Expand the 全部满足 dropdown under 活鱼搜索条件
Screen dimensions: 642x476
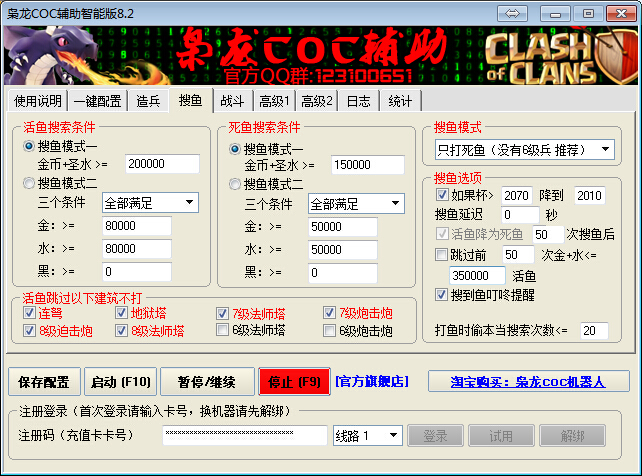(x=150, y=203)
